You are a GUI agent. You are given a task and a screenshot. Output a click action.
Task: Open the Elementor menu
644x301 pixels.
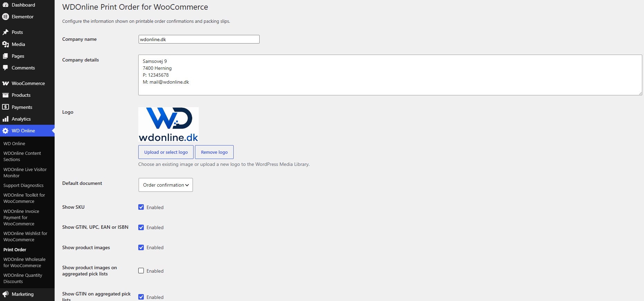(27, 17)
